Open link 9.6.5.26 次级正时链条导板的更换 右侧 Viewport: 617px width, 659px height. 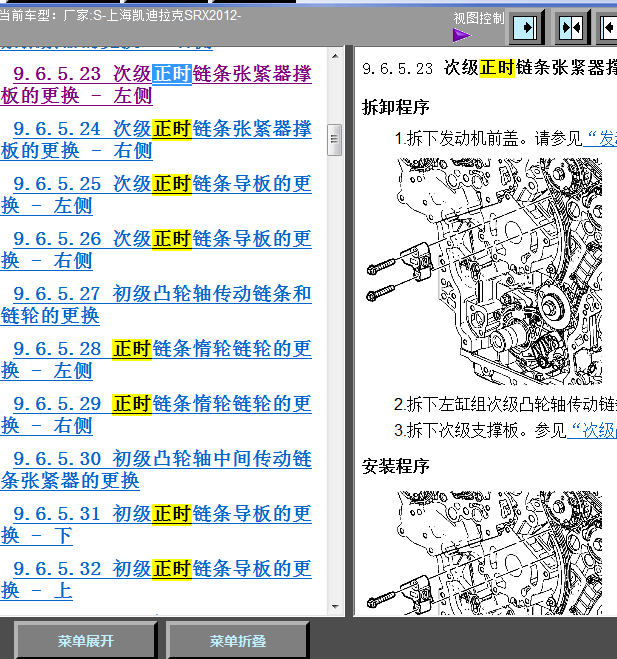(x=156, y=250)
